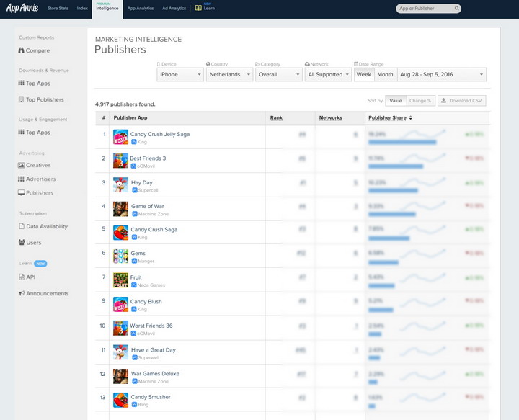Viewport: 519px width, 420px height.
Task: Open the Network dropdown showing All Supported
Action: (x=328, y=74)
